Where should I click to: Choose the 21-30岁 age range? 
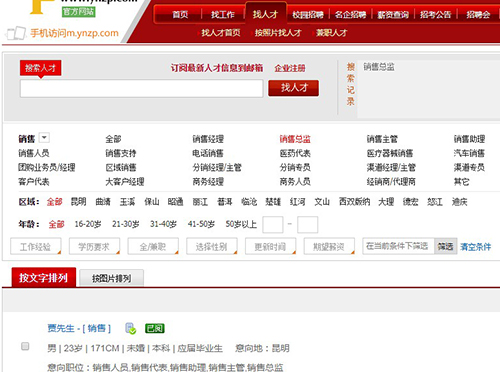point(126,224)
